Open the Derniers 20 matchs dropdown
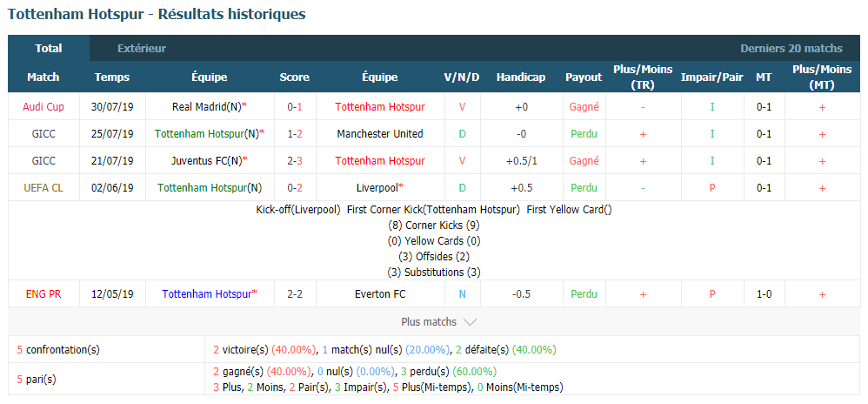 [791, 49]
